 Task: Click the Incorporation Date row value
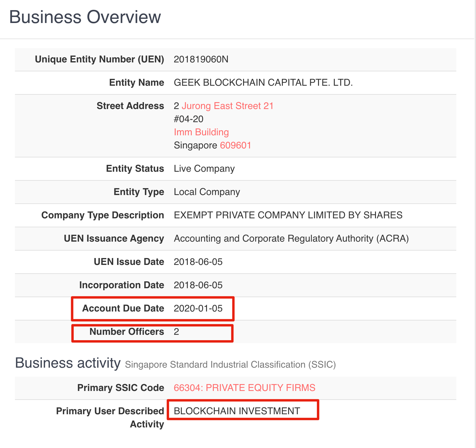click(198, 285)
